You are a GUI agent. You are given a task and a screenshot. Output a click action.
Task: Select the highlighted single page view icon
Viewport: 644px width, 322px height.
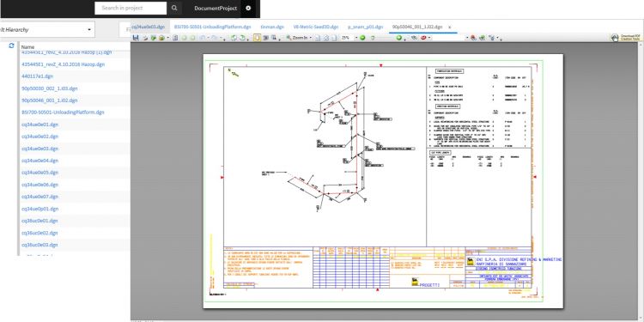click(x=258, y=38)
